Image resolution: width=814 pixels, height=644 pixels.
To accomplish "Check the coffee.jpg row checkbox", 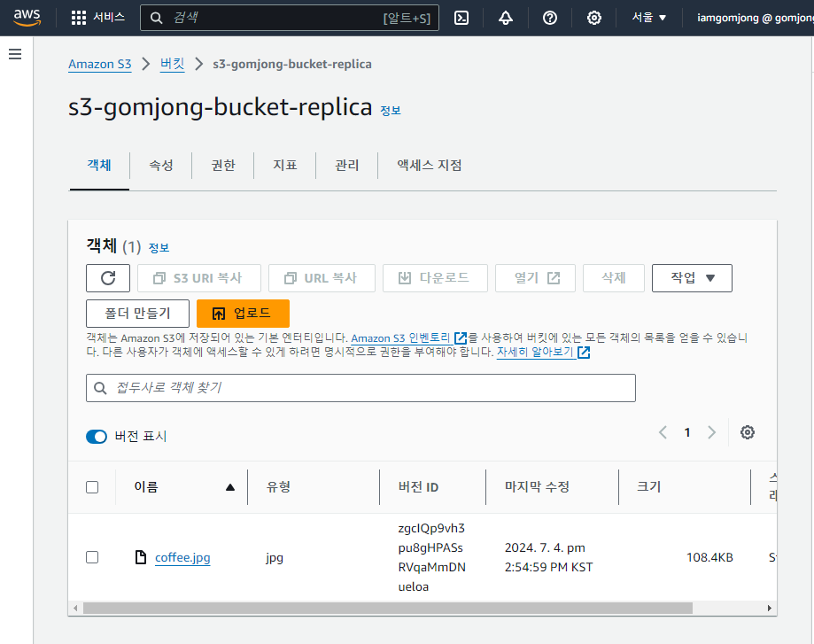I will click(92, 557).
